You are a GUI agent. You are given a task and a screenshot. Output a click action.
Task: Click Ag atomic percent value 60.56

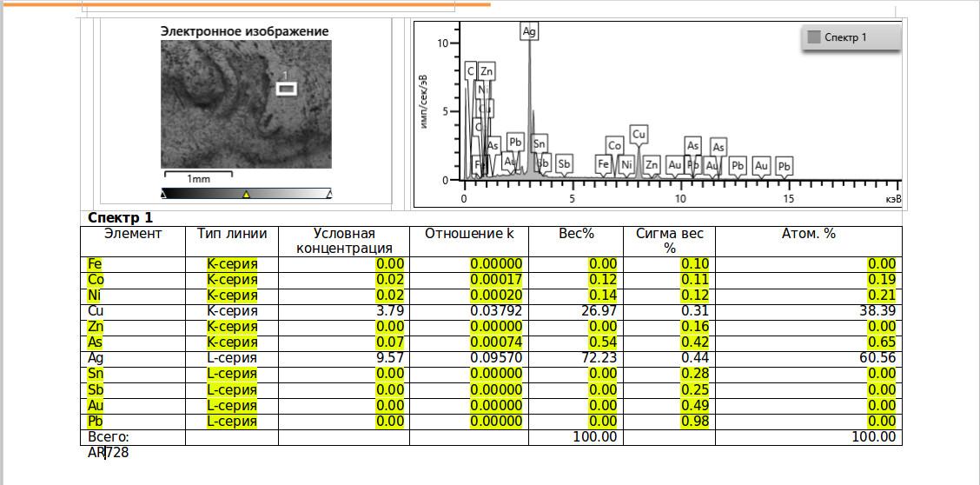click(877, 358)
